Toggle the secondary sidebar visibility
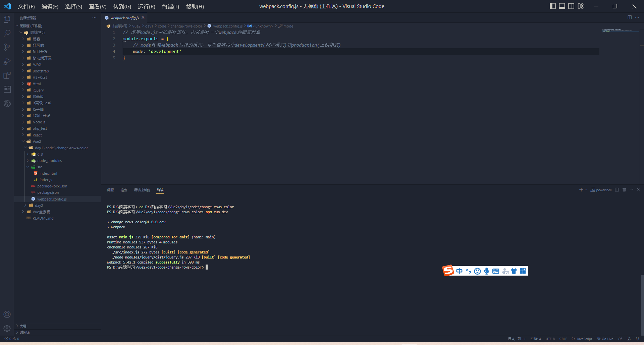Screen dimensions: 644x345 571,6
